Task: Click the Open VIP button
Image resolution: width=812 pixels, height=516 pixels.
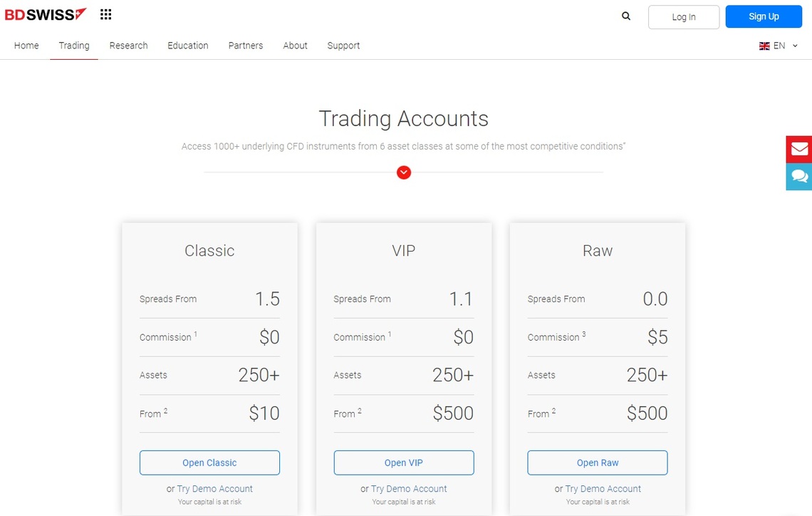Action: tap(404, 463)
